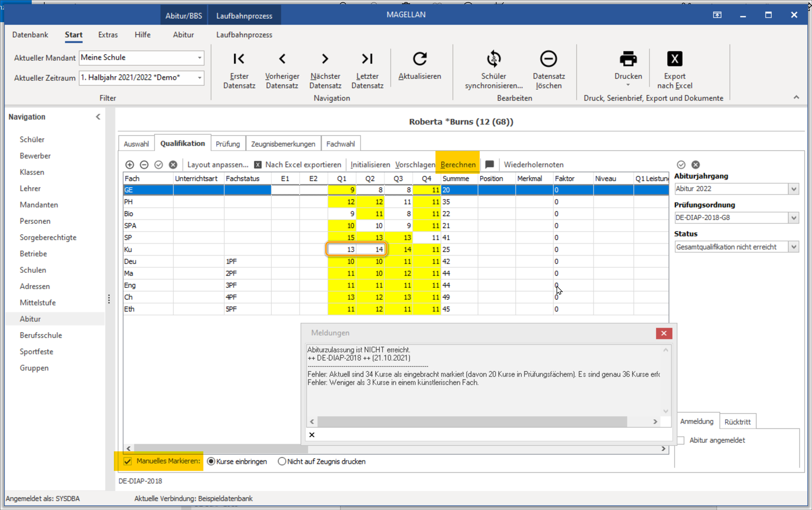Image resolution: width=812 pixels, height=510 pixels.
Task: Switch to the Zeugnisbemerkungen tab
Action: coord(283,144)
